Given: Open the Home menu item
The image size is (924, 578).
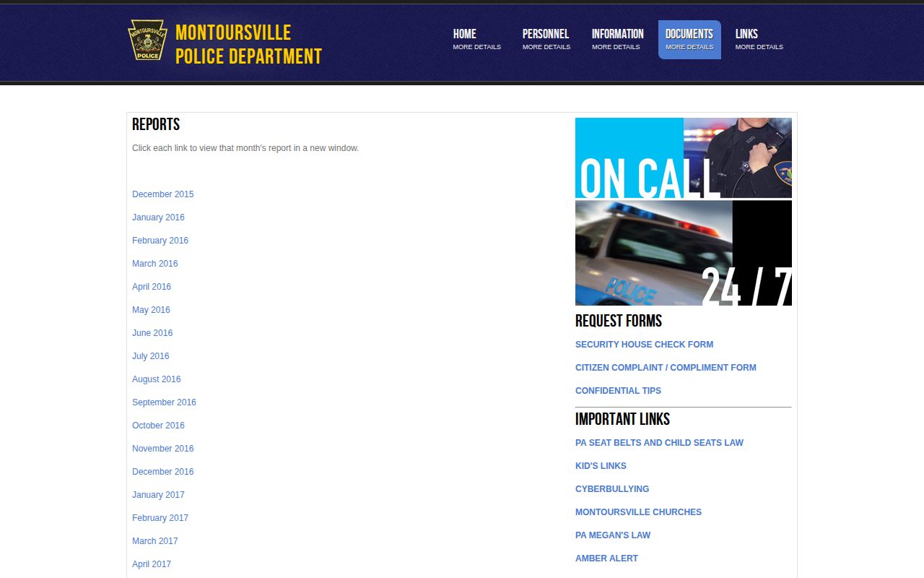Looking at the screenshot, I should click(476, 40).
